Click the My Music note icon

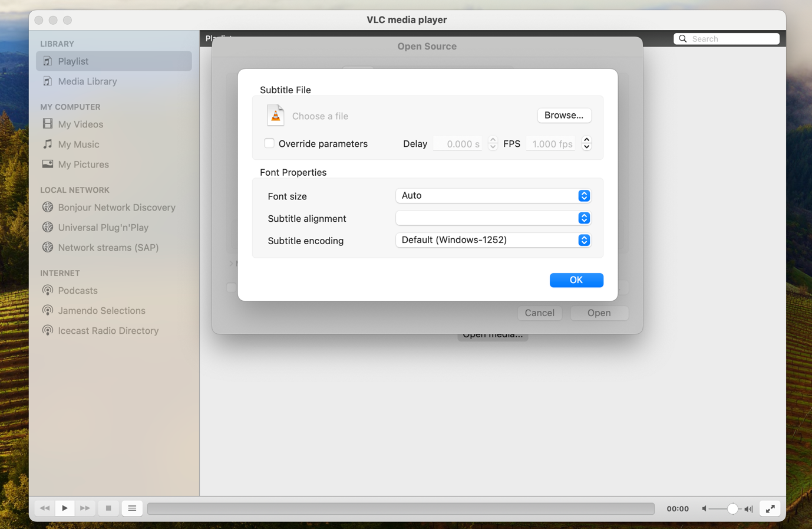pos(48,144)
